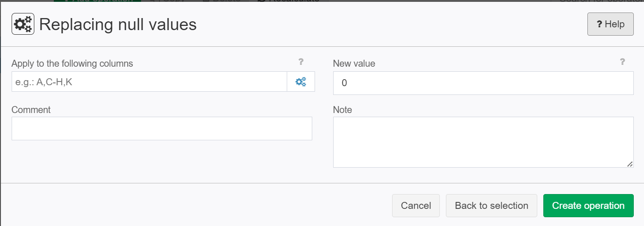Grab the Note textarea resize handle
Screen dimensions: 644x226
tap(630, 163)
